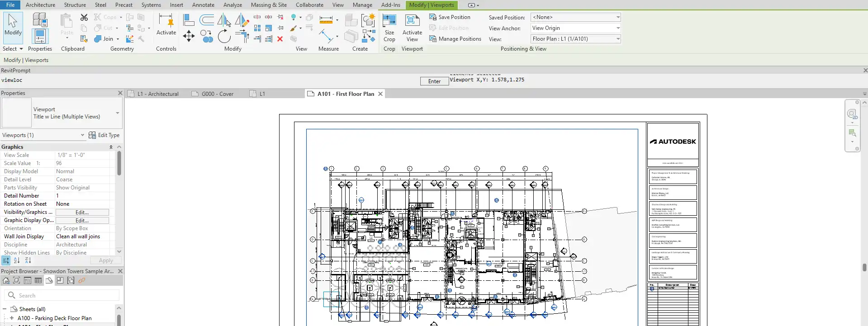Click the Rotate tool icon
Screen dimensions: 868x326
[224, 36]
